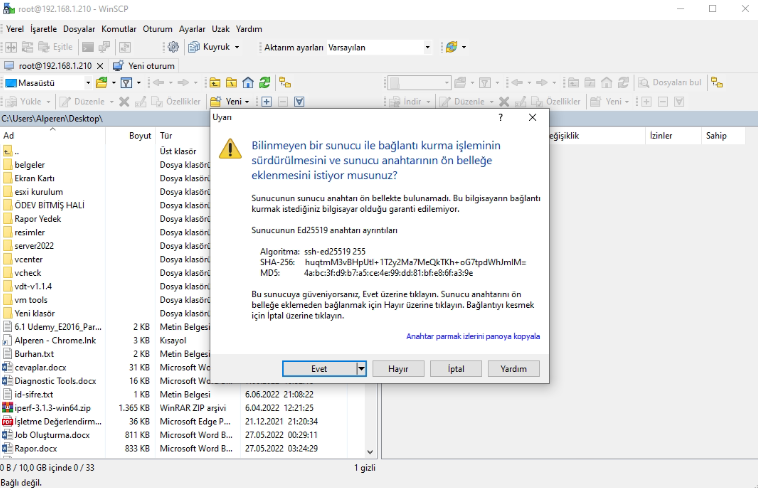Close the Uyarı dialog with the X
This screenshot has height=488, width=758.
coord(532,118)
